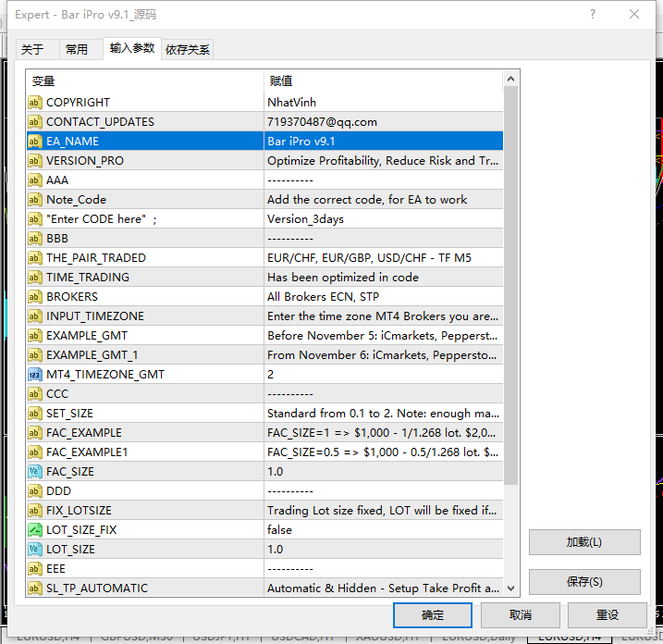Click the value Version_3days
The height and width of the screenshot is (644, 663).
305,219
